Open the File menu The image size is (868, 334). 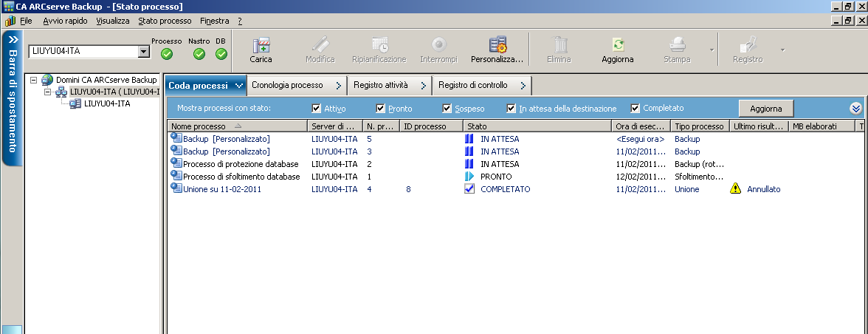26,21
